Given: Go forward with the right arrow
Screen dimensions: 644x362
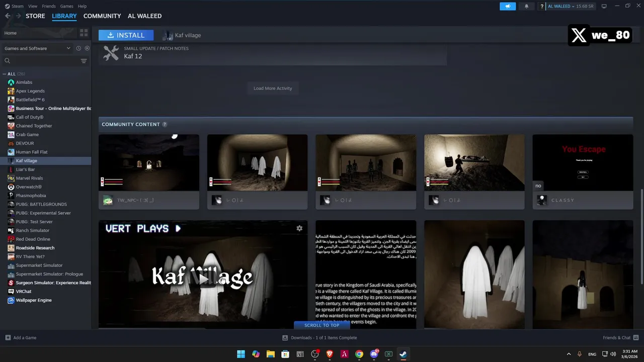Looking at the screenshot, I should 18,16.
